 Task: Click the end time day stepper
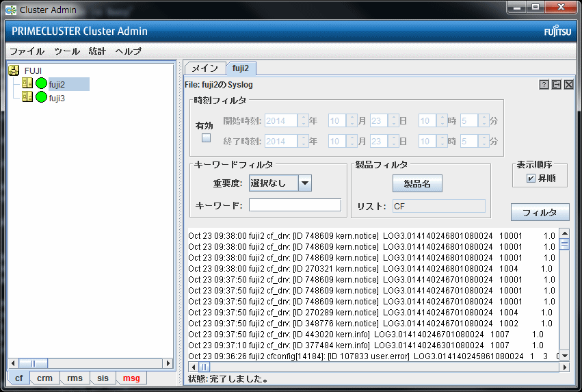click(394, 141)
